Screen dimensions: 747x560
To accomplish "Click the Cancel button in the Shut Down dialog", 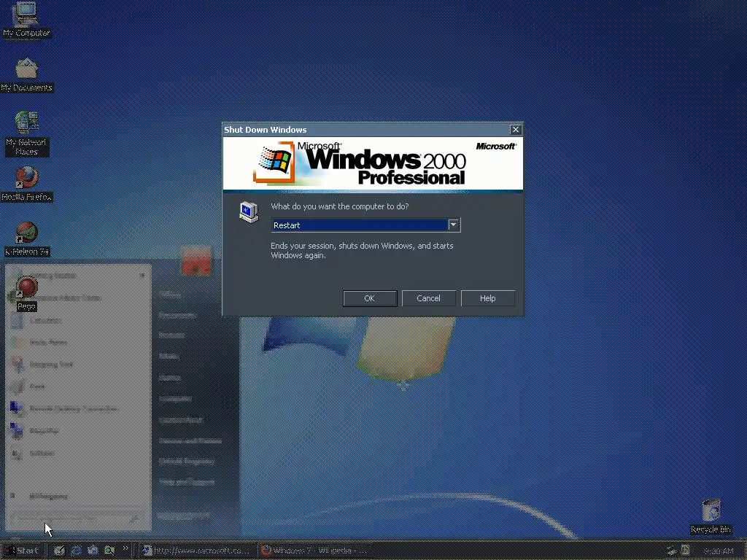I will [428, 298].
